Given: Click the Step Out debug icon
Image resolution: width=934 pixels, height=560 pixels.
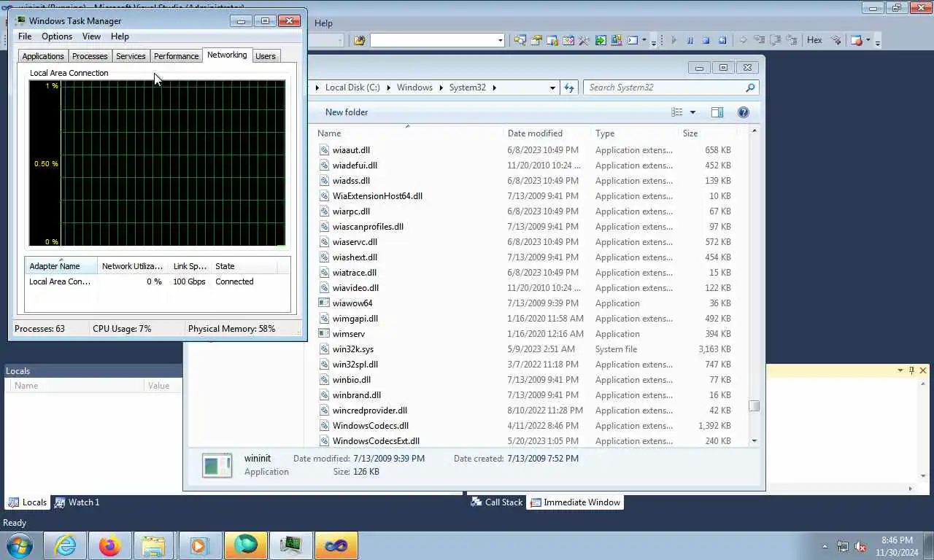Looking at the screenshot, I should click(792, 40).
